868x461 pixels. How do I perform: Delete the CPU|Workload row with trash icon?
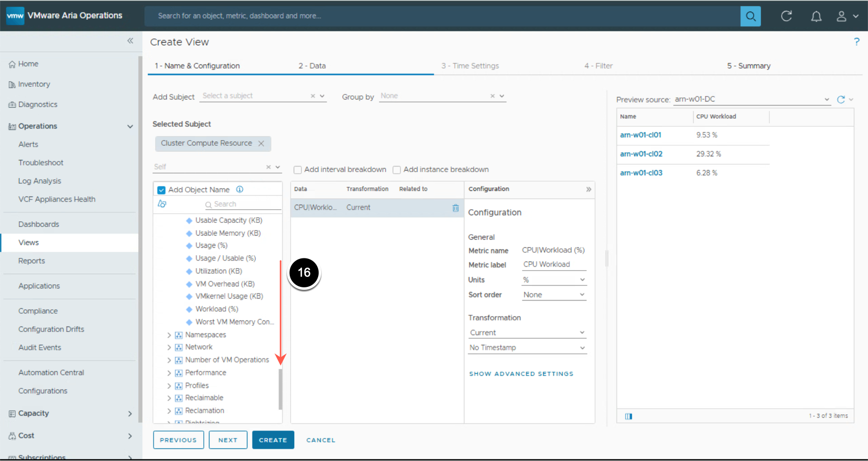tap(455, 208)
